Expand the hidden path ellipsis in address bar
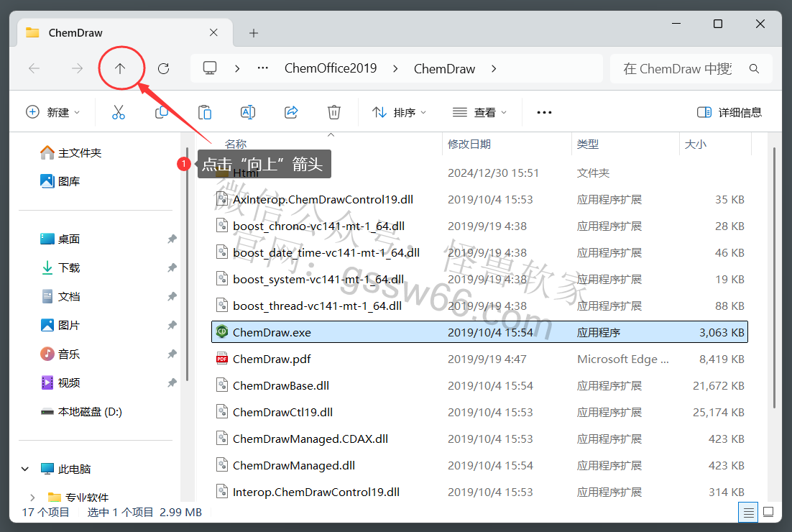The image size is (792, 532). tap(262, 68)
